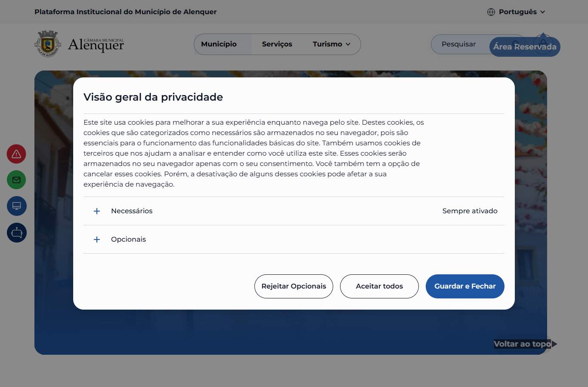588x387 pixels.
Task: Open the Turismo dropdown menu
Action: (331, 44)
